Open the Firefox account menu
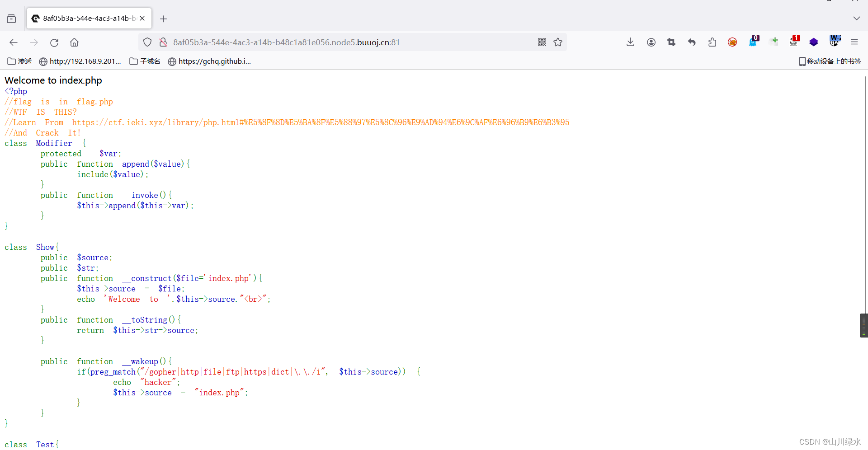 pos(651,42)
